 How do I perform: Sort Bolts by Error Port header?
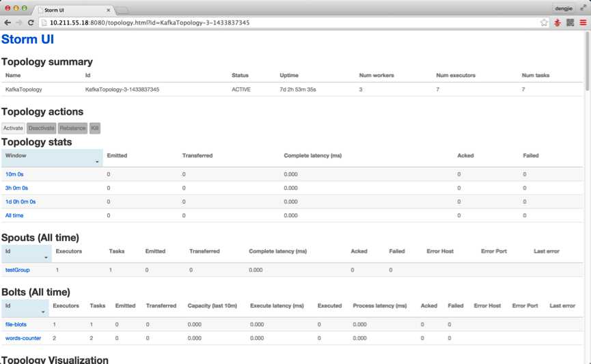coord(525,305)
